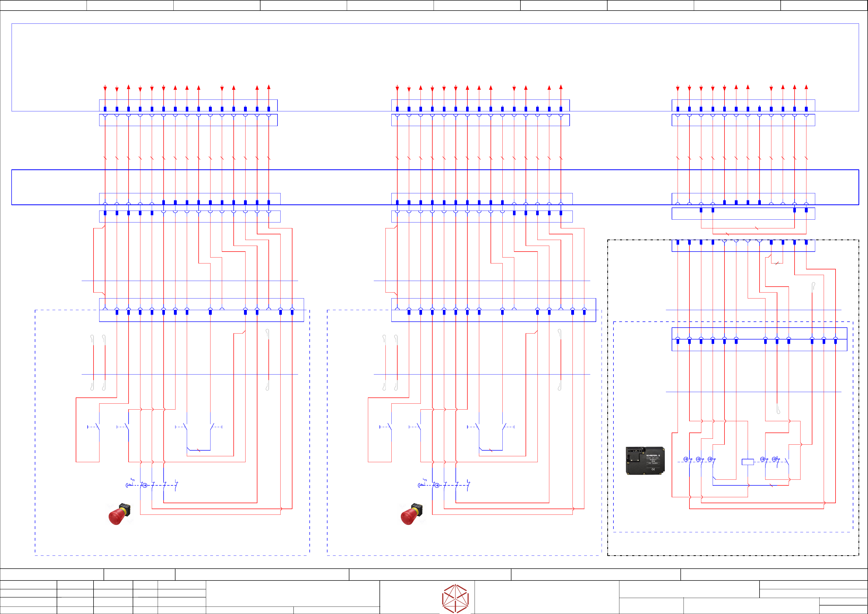Viewport: 868px width, 614px height.
Task: Click the first red arrow above the left connector
Action: point(105,88)
